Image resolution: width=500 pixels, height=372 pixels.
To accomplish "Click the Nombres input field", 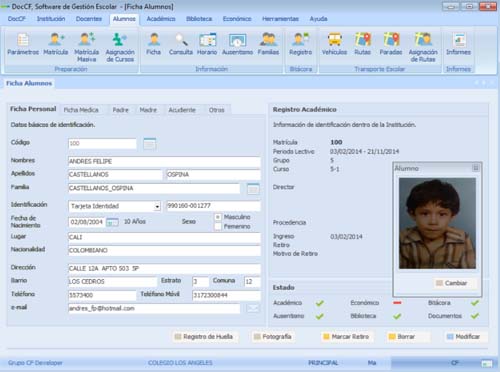I will (x=164, y=162).
